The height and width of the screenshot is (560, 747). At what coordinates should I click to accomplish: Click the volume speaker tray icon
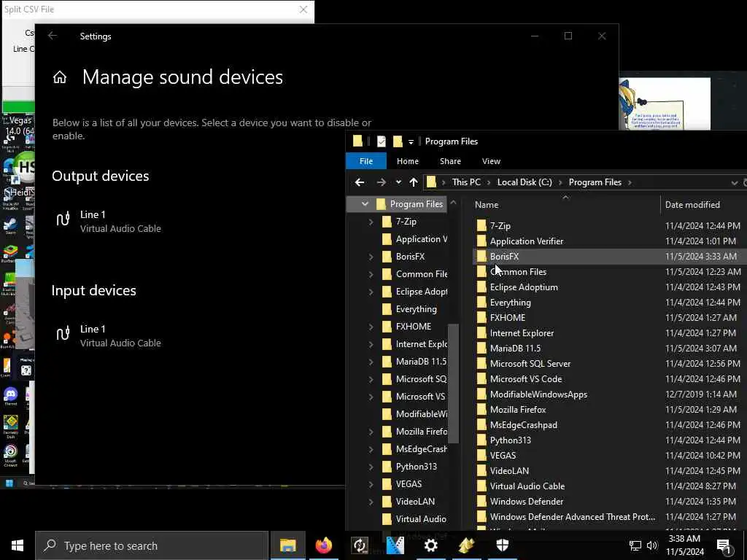pos(651,545)
